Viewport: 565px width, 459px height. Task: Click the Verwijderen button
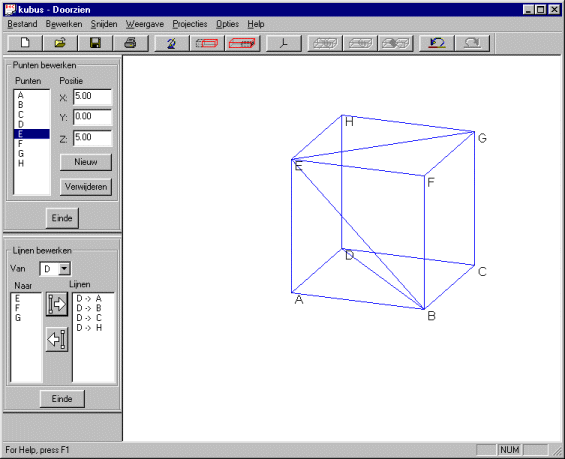[x=86, y=187]
